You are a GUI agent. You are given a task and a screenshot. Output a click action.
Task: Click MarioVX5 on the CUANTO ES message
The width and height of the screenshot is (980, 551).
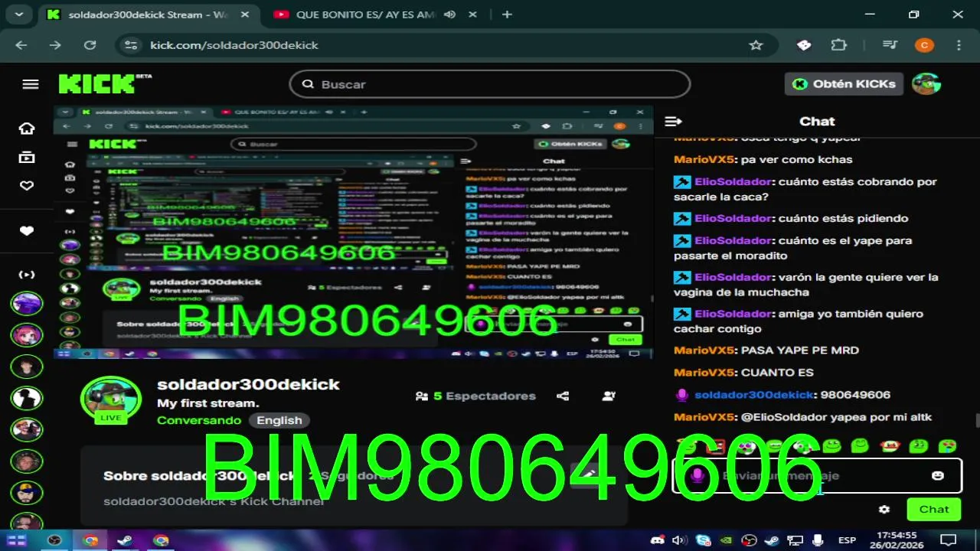tap(704, 373)
